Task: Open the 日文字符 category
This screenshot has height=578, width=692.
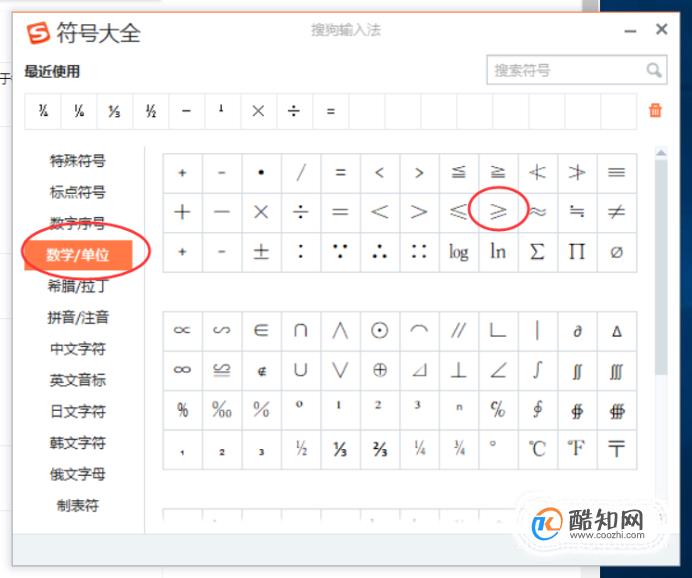Action: (78, 411)
